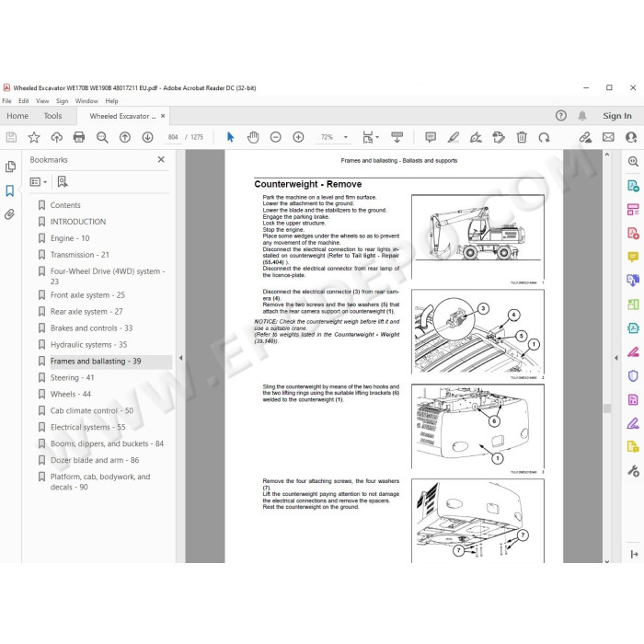Open Electrical systems - 55 bookmark
Viewport: 644px width, 644px height.
(88, 427)
